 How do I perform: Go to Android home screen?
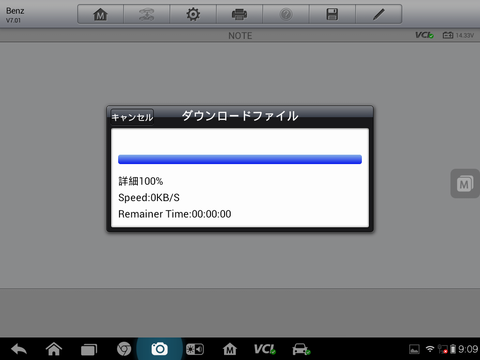coord(54,349)
